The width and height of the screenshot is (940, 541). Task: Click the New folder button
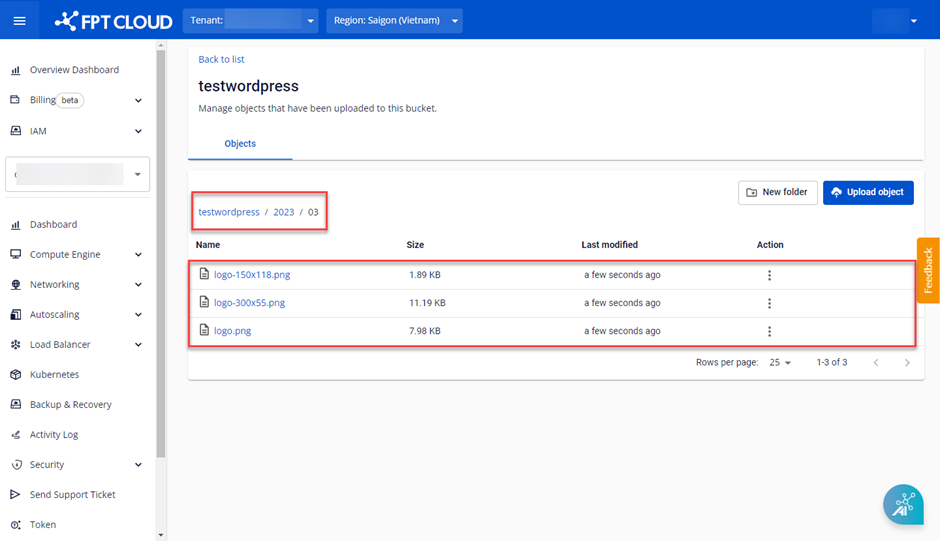[777, 192]
